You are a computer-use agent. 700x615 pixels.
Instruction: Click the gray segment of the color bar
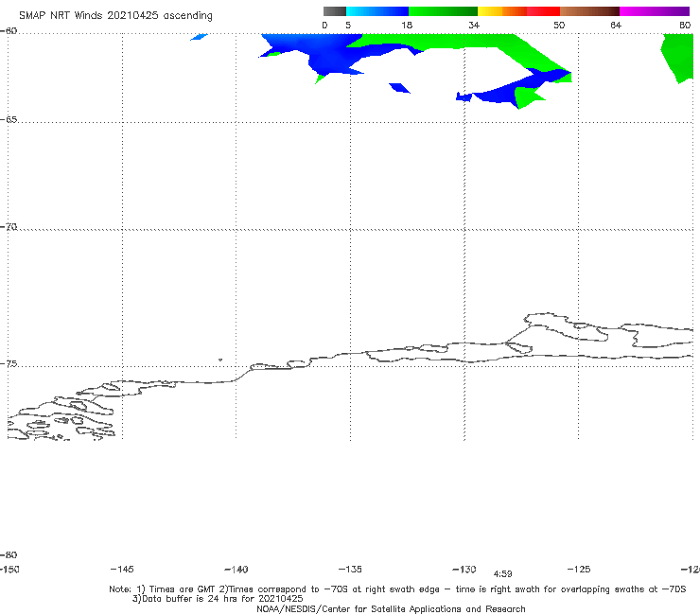335,11
